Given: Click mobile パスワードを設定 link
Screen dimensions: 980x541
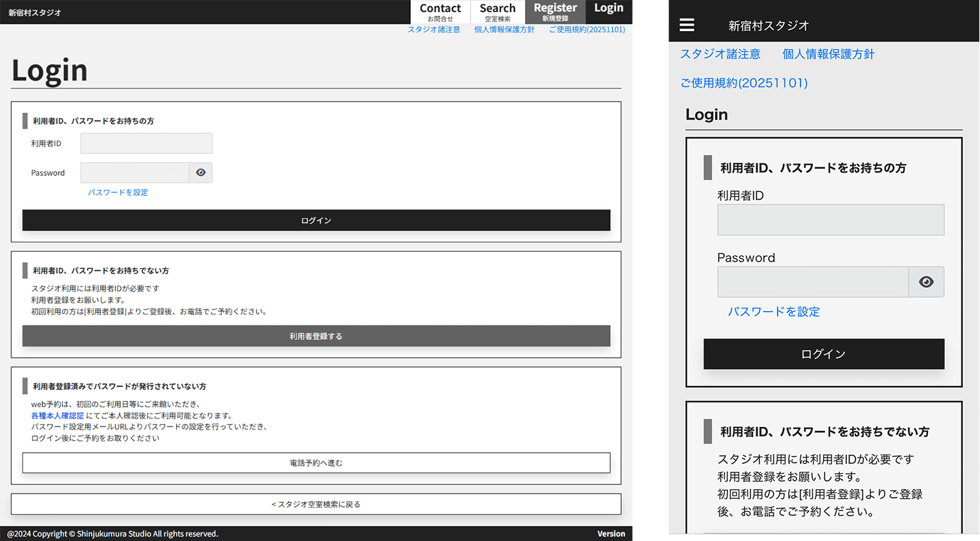Looking at the screenshot, I should click(774, 312).
